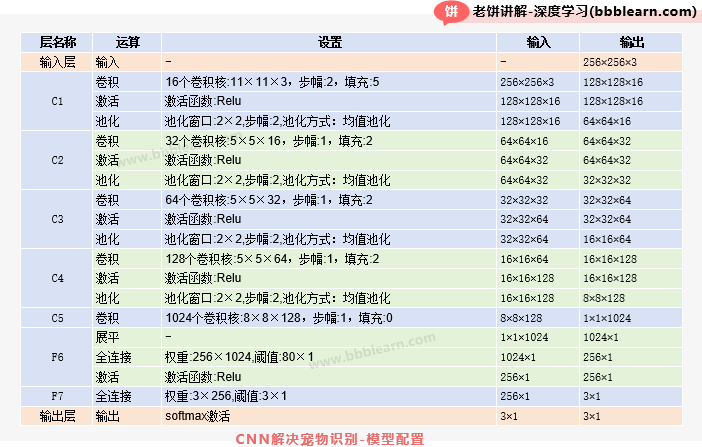Select the 64×64×16 input in C2 卷积 row

[x=538, y=141]
